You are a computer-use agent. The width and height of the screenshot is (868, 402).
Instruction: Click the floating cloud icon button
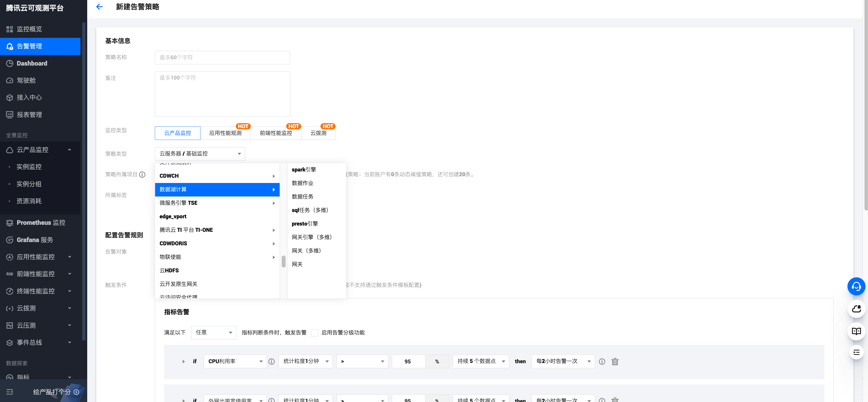856,309
